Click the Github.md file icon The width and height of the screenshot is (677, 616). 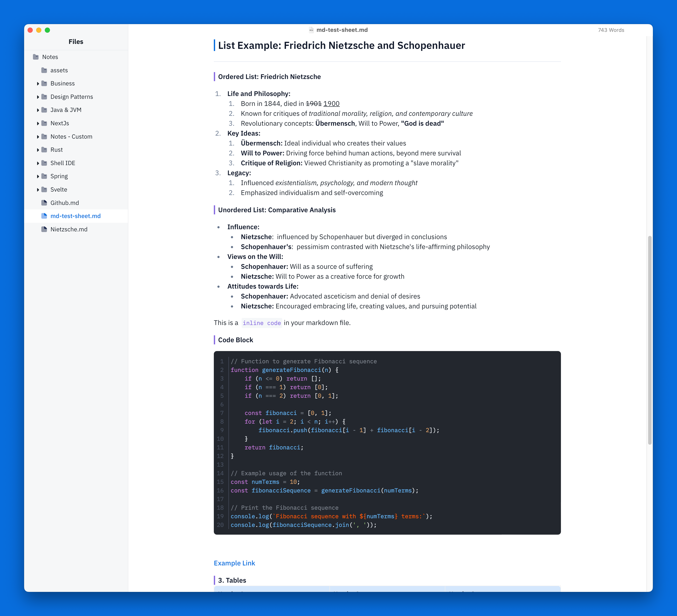pos(44,203)
